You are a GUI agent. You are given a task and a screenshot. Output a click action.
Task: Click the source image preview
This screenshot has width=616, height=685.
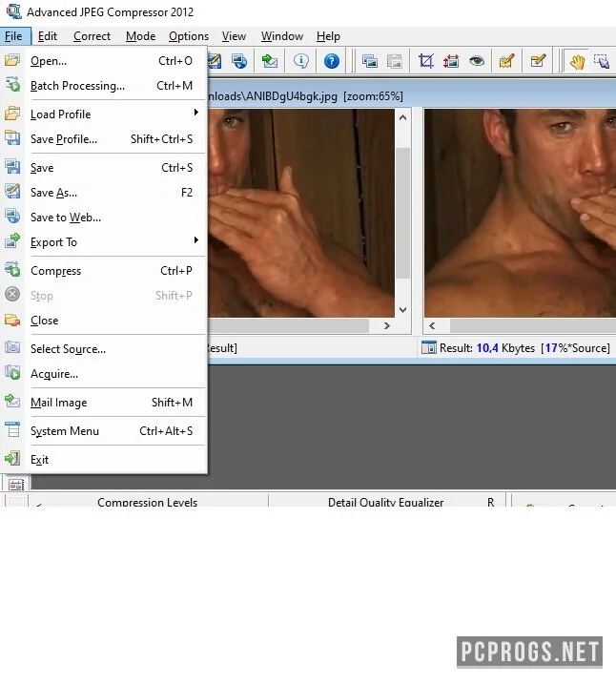pos(301,213)
